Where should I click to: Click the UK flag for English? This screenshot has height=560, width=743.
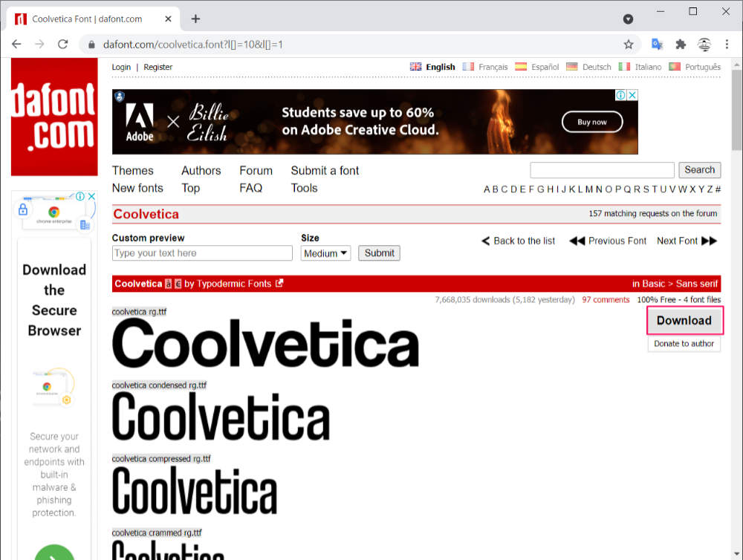click(x=415, y=67)
